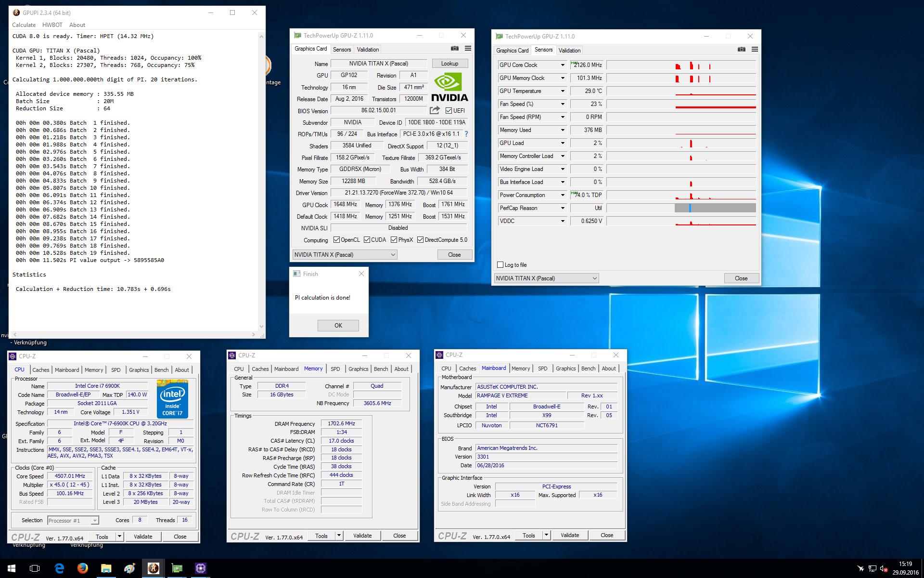This screenshot has width=924, height=578.
Task: Click the Finish dialog title icon
Action: coord(296,274)
